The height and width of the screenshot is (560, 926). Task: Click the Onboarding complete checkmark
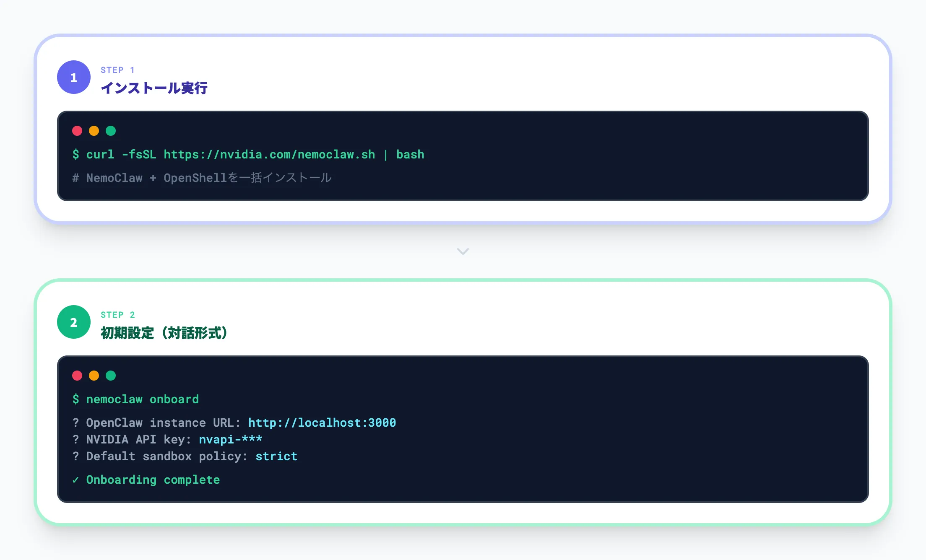(76, 480)
